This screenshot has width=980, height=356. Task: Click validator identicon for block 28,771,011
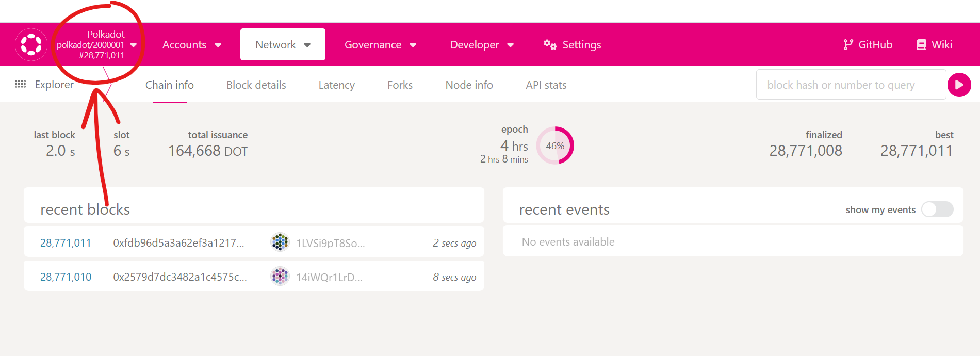[280, 242]
